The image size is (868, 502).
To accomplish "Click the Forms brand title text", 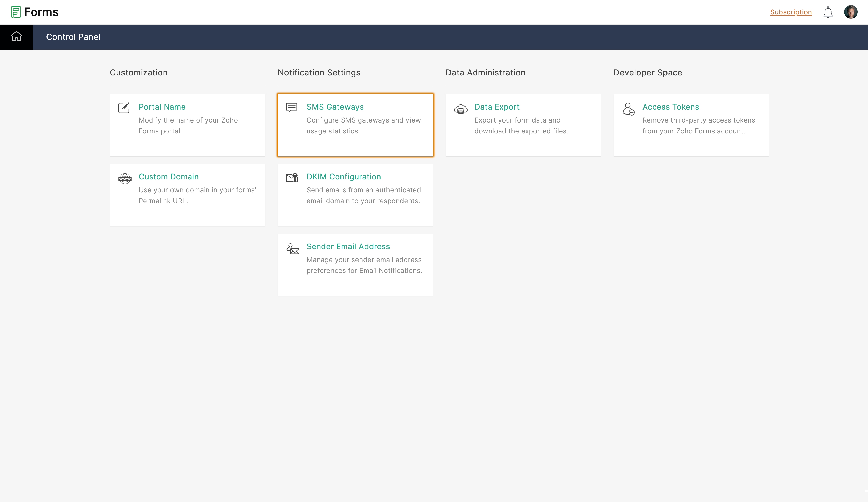I will coord(41,12).
